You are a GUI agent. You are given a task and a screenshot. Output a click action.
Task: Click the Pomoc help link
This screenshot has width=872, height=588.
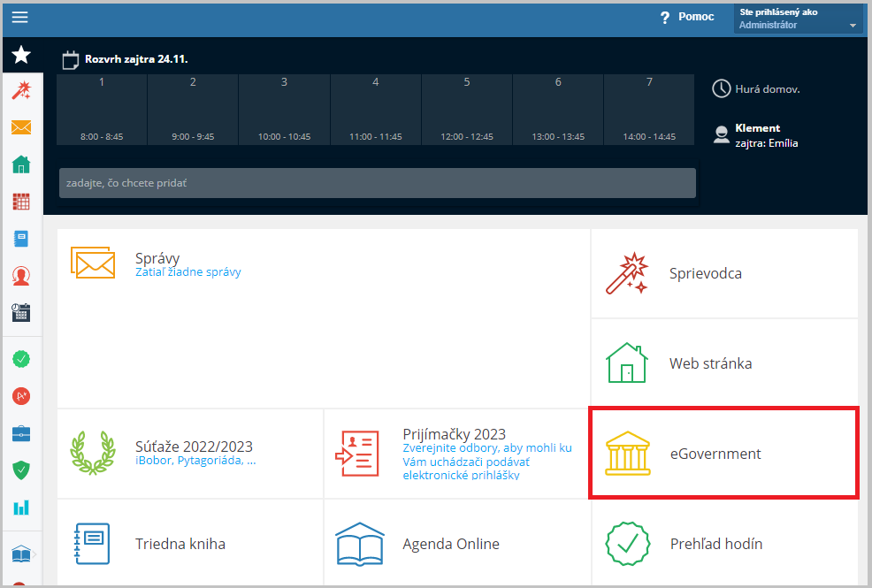click(687, 17)
